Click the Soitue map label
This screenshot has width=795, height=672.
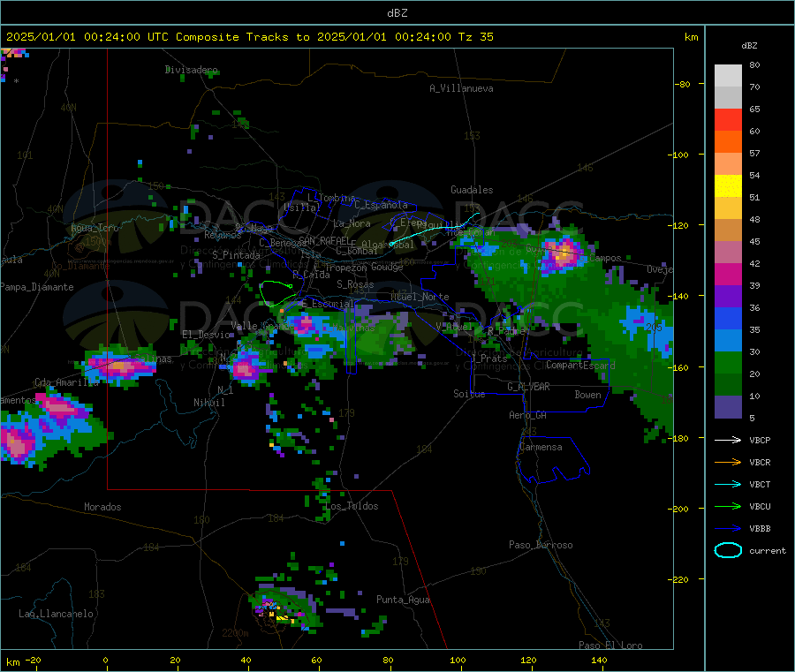pyautogui.click(x=469, y=394)
